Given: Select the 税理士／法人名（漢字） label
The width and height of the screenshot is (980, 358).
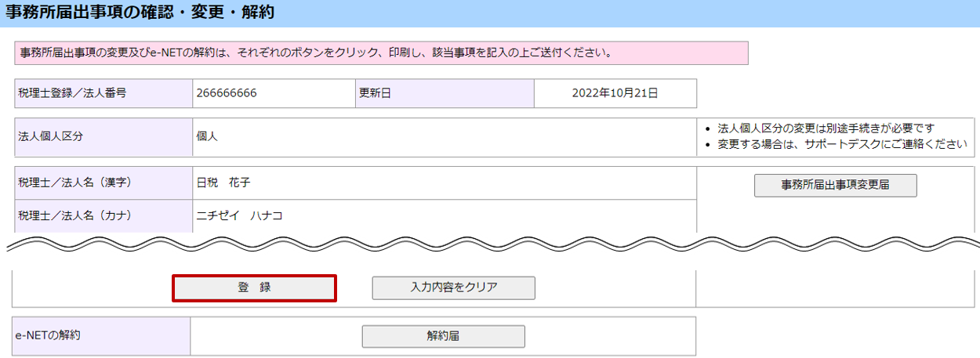Looking at the screenshot, I should 103,183.
